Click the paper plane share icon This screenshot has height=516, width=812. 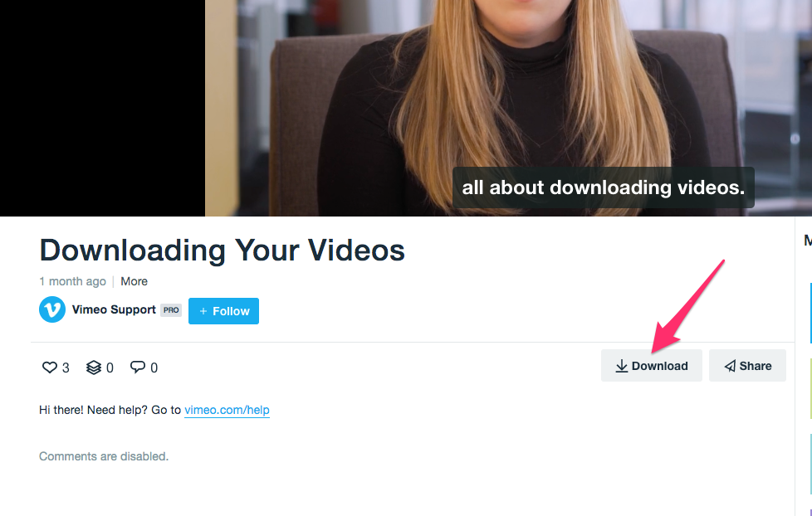(x=730, y=366)
